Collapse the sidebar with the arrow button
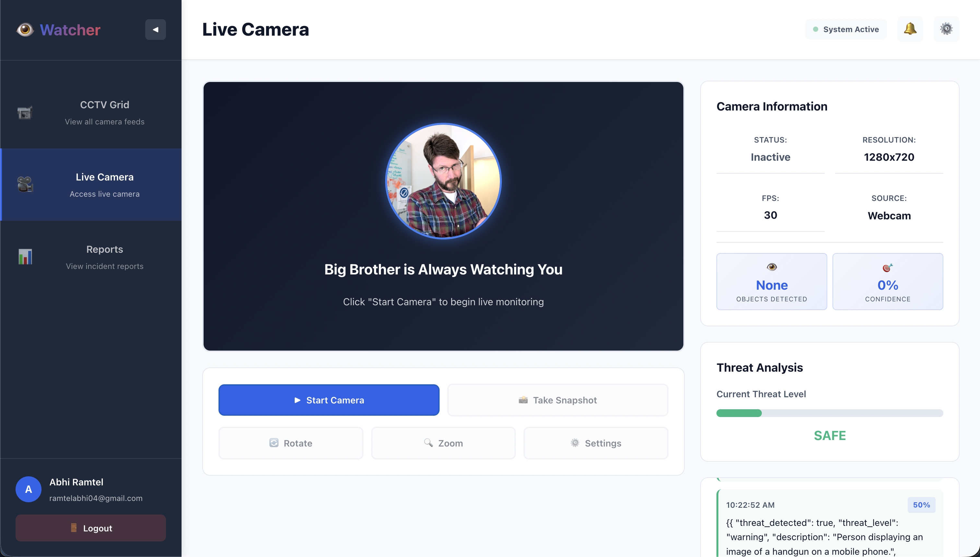Image resolution: width=980 pixels, height=557 pixels. click(155, 29)
